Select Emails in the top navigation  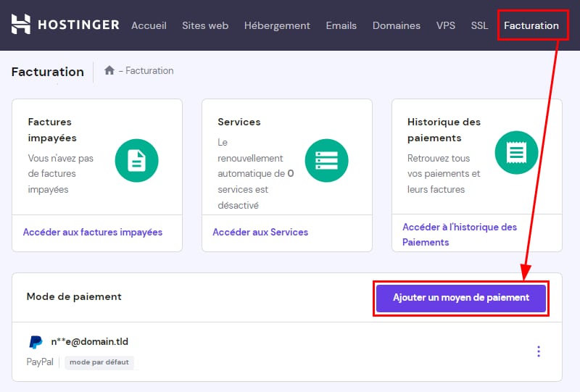pos(341,25)
